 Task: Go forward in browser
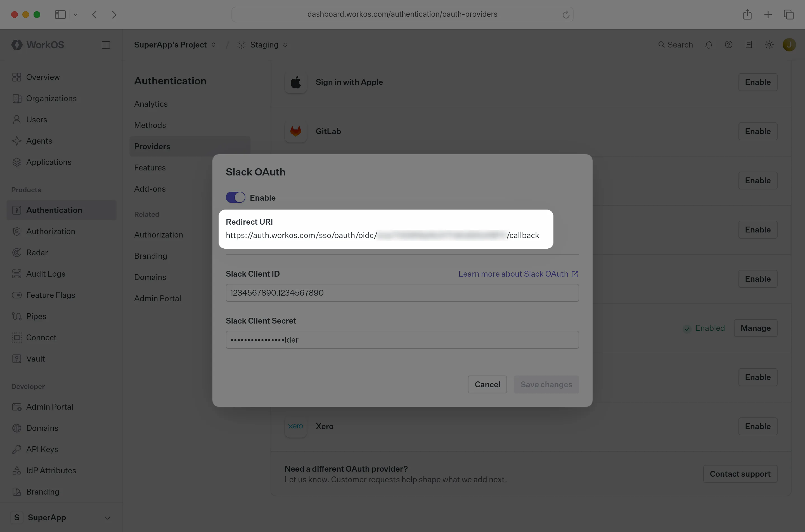point(114,14)
